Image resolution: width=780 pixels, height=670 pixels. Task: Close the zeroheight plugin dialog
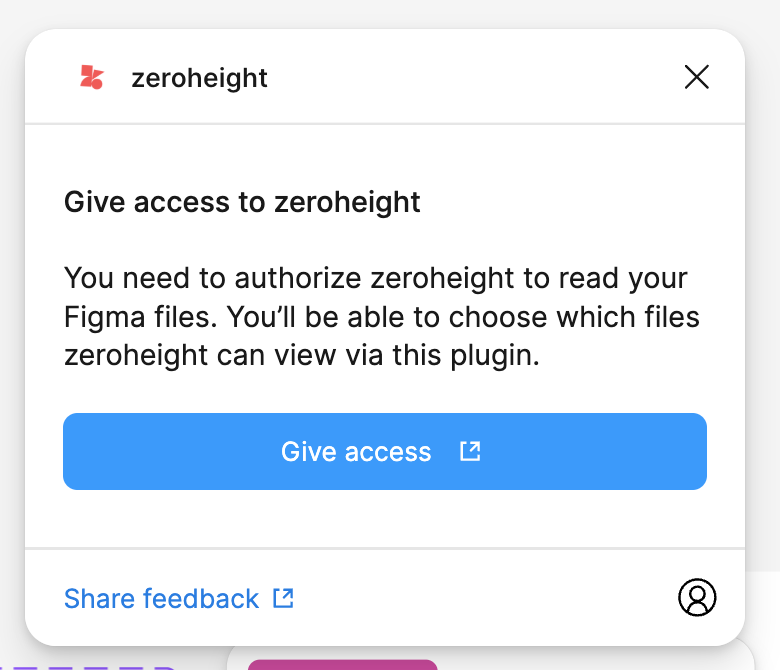[696, 77]
